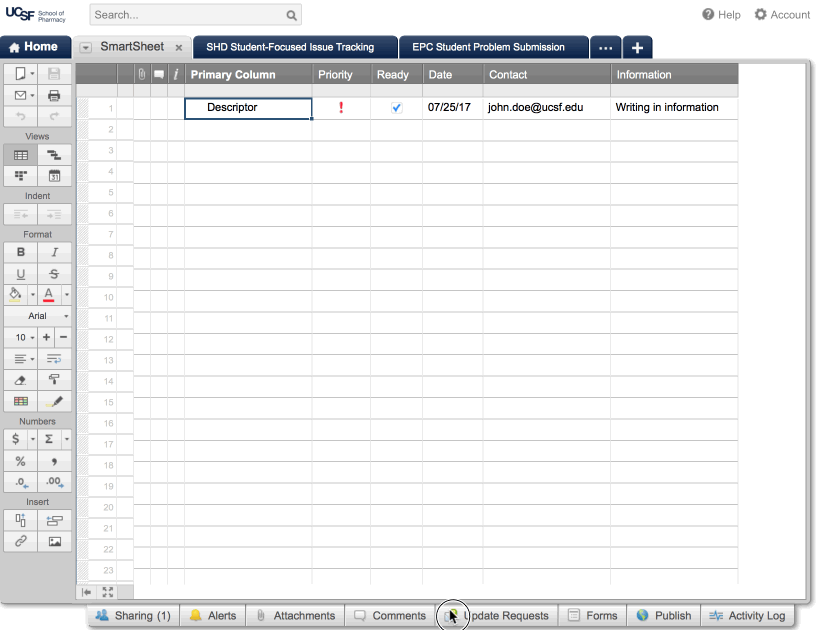Click the Search input field
This screenshot has height=630, width=817.
point(188,15)
